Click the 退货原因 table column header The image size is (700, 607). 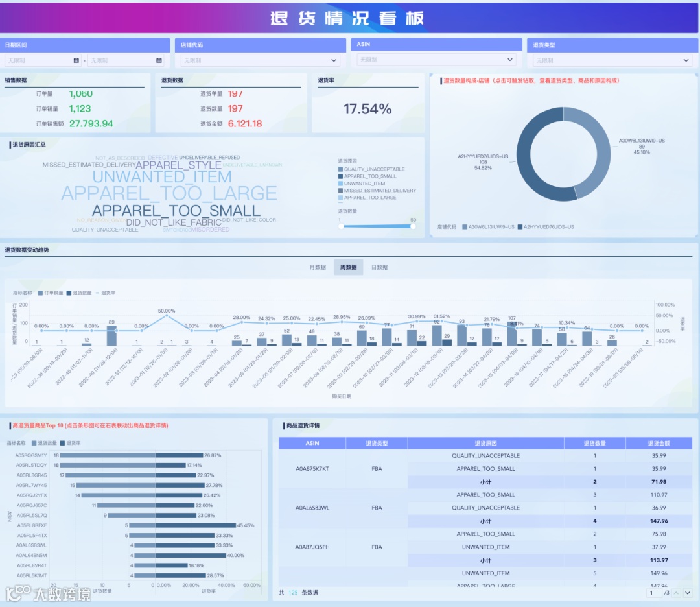(x=485, y=443)
